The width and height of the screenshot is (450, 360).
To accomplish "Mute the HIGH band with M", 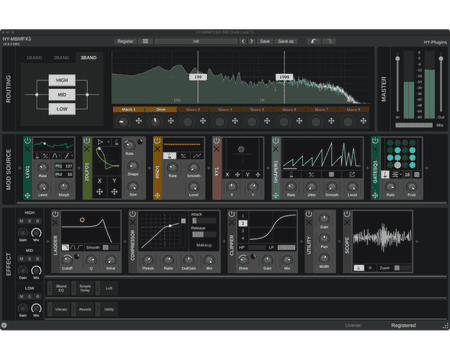I will coord(21,221).
